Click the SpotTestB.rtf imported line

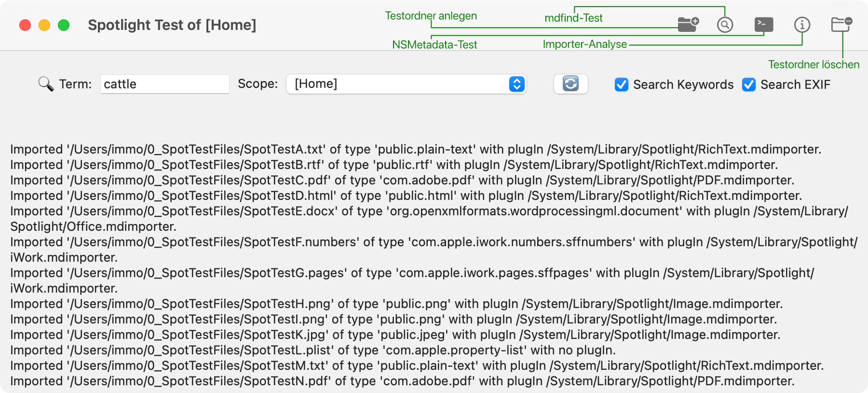[394, 165]
